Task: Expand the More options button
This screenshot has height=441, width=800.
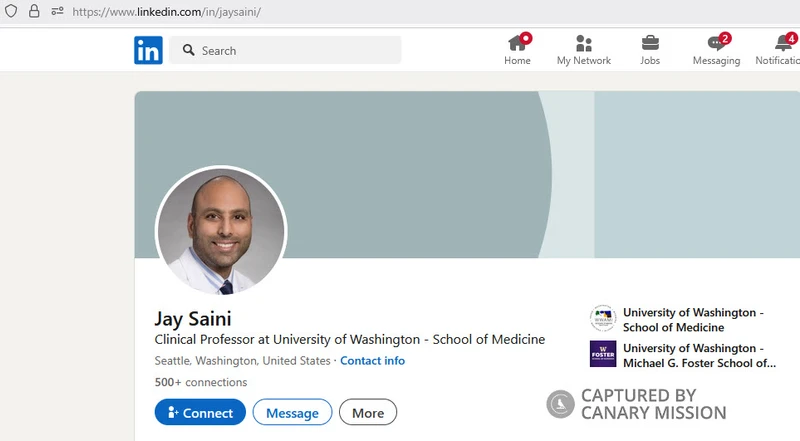Action: pyautogui.click(x=368, y=412)
